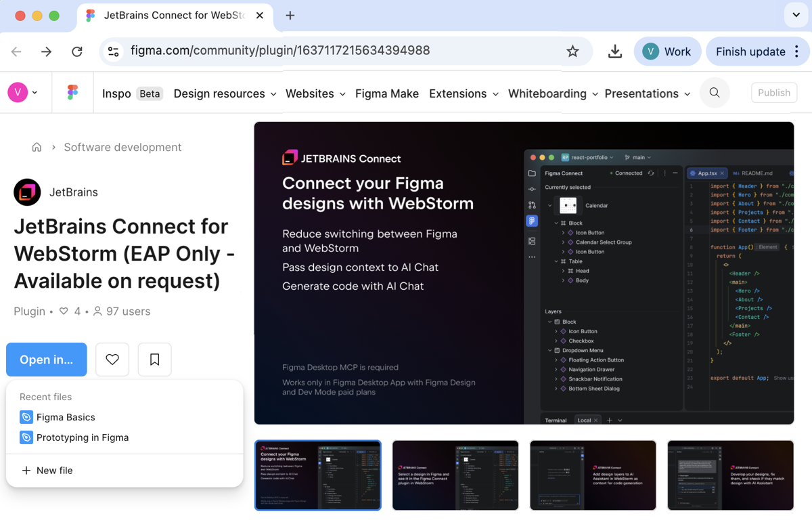Expand Extensions menu

pyautogui.click(x=464, y=93)
